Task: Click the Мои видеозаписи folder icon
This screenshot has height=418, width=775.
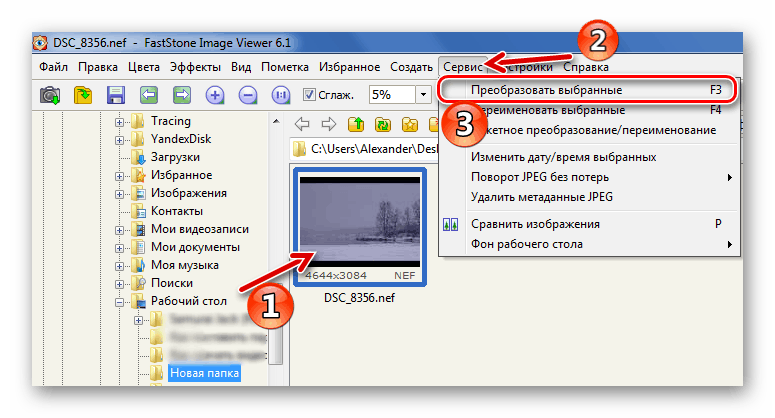Action: tap(138, 229)
